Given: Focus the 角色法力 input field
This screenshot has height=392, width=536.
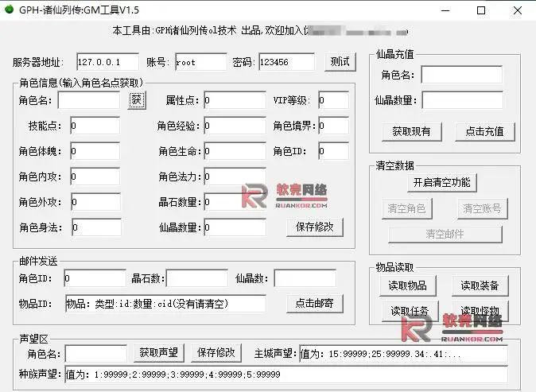Looking at the screenshot, I should click(x=235, y=177).
